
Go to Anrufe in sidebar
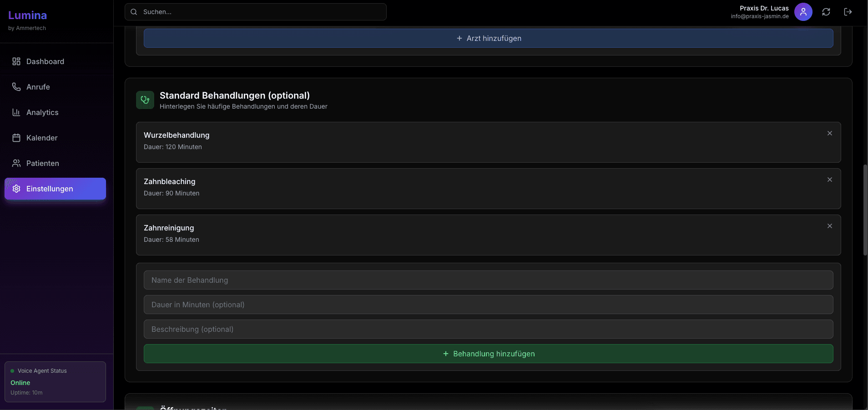(38, 87)
